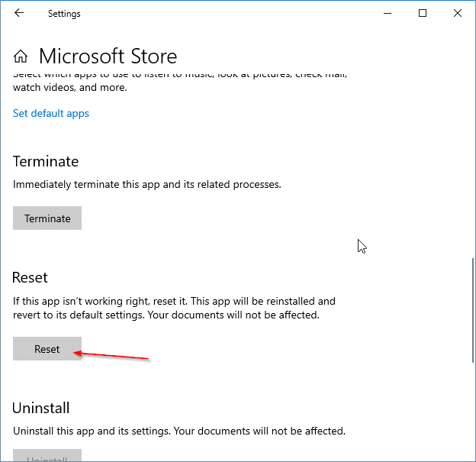The image size is (476, 462).
Task: Maximize the Settings window
Action: coord(423,13)
